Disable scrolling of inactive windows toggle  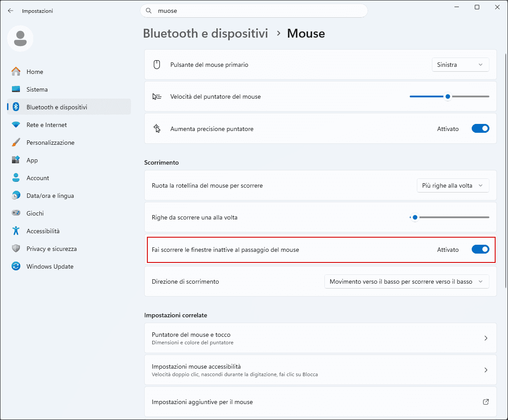click(480, 250)
